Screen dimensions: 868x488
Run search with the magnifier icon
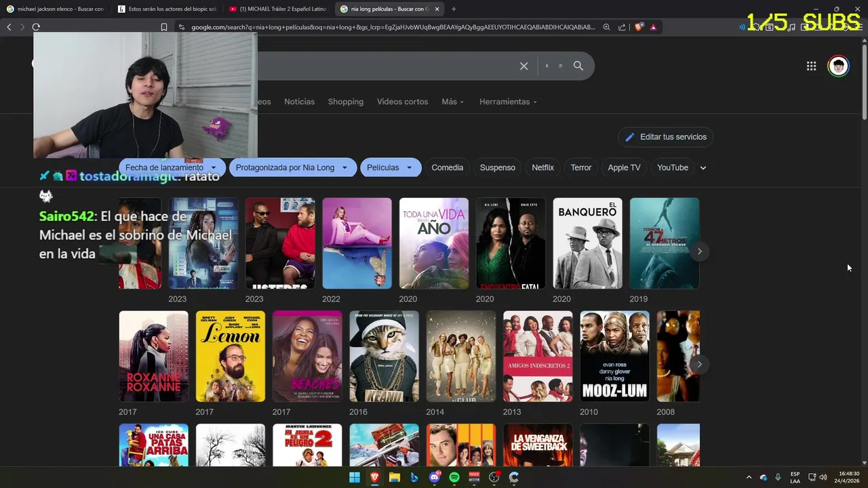coord(578,66)
